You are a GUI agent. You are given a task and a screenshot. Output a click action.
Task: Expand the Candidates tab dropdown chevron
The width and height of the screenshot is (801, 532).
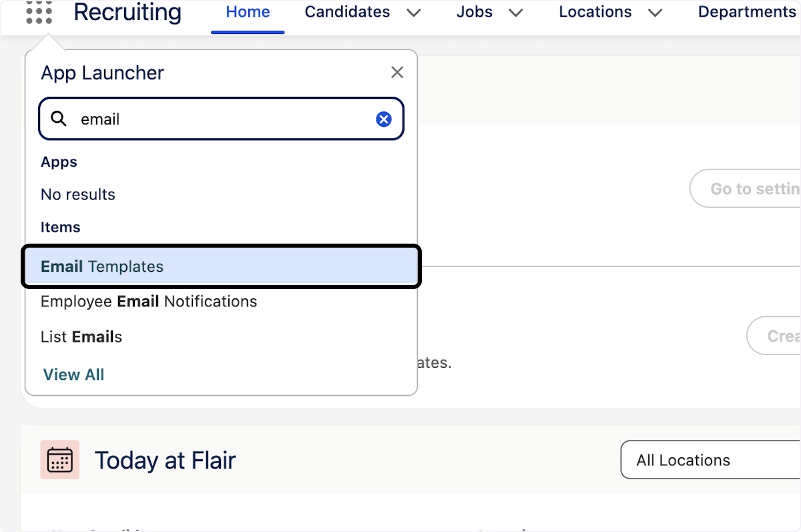[x=414, y=13]
